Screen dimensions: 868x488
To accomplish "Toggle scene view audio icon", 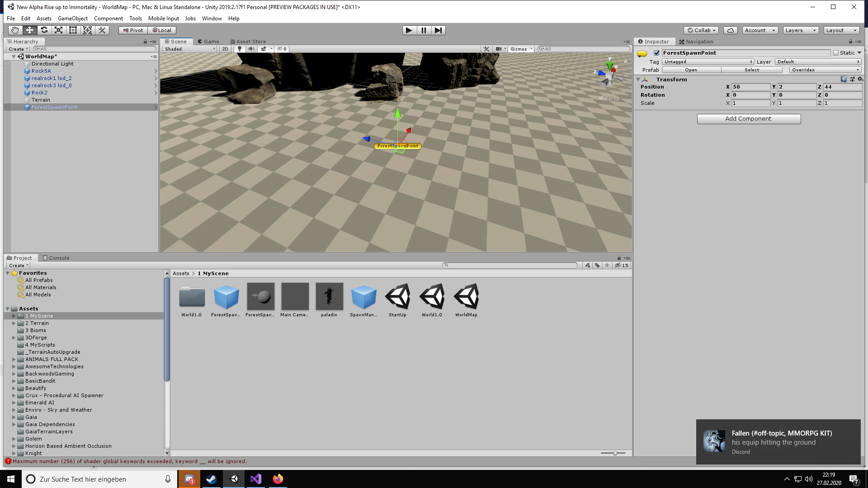I will [251, 49].
